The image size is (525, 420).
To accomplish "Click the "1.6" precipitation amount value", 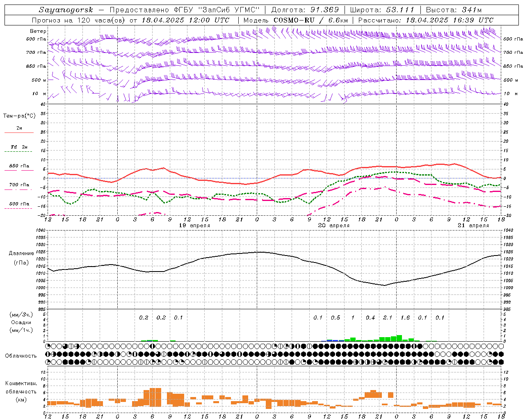I will click(x=405, y=318).
